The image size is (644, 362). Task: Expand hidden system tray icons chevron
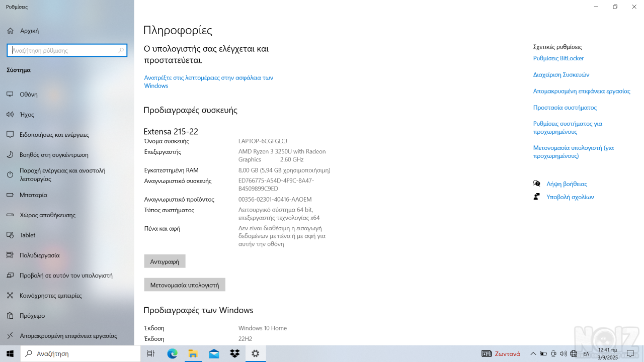coord(533,353)
